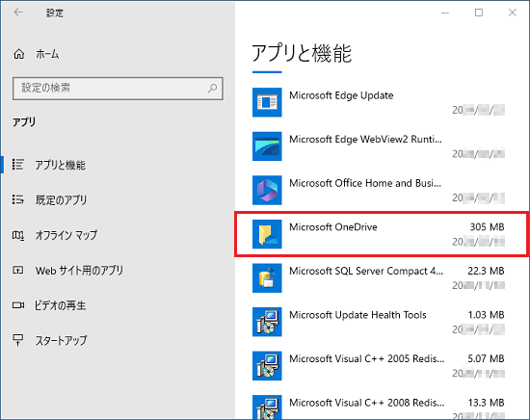Viewport: 530px width, 420px height.
Task: Close the 設定 window
Action: [x=512, y=13]
